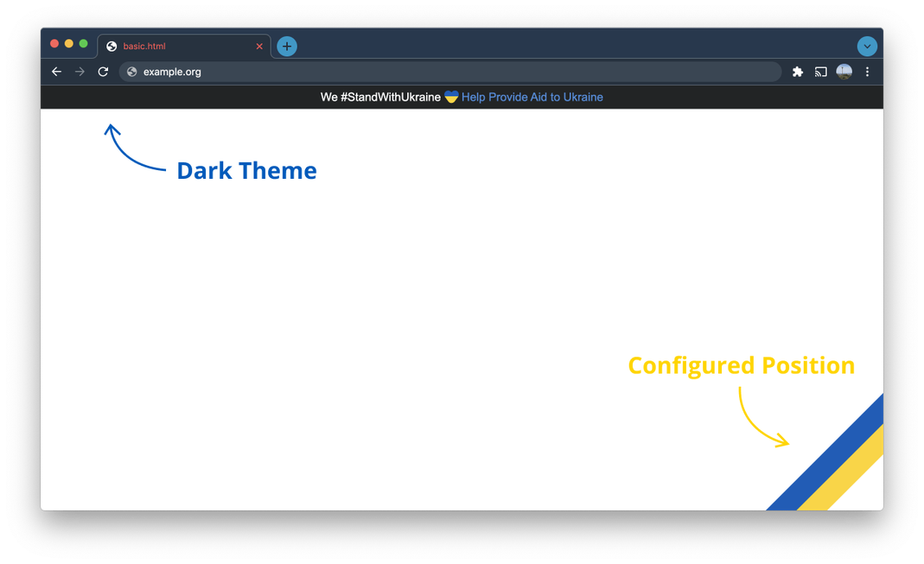Image resolution: width=924 pixels, height=564 pixels.
Task: Close the window with the red button
Action: pyautogui.click(x=54, y=43)
